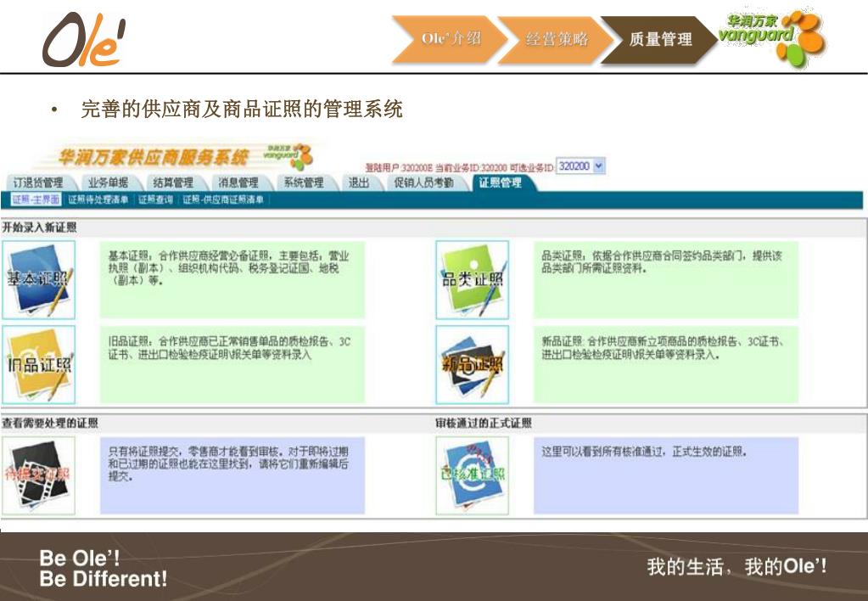Click the slide heading 完善的供应商及商品证照的管理系统
This screenshot has width=868, height=601.
tap(241, 110)
